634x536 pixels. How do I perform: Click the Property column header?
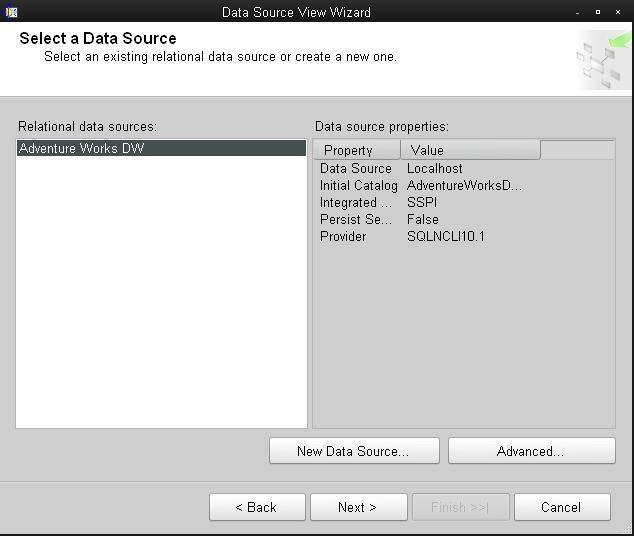click(x=357, y=150)
